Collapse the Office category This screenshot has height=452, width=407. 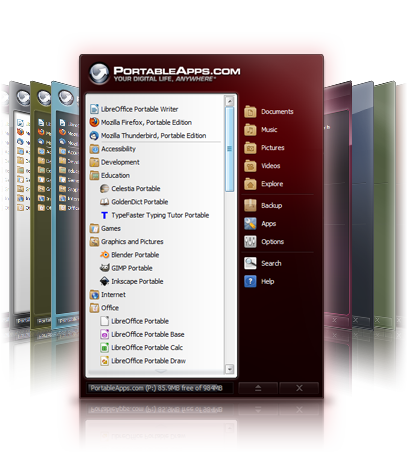pos(104,308)
